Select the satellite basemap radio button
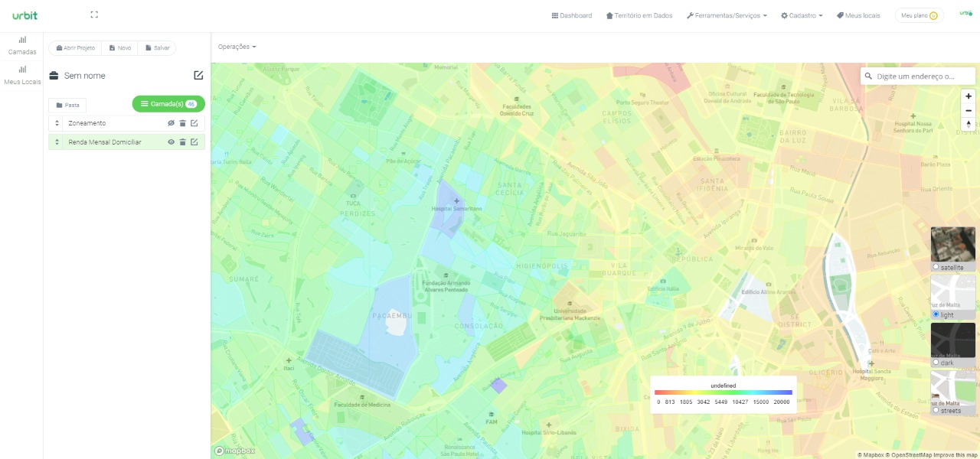 (x=936, y=267)
